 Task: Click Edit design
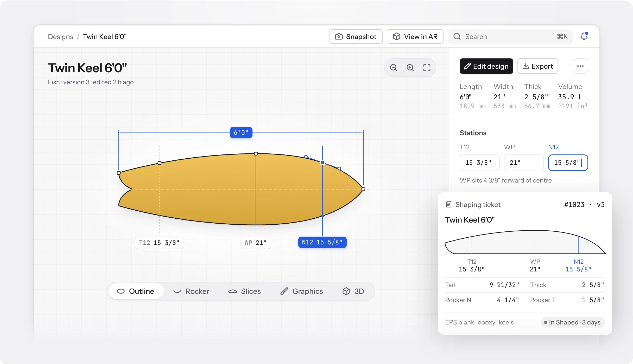click(x=486, y=66)
